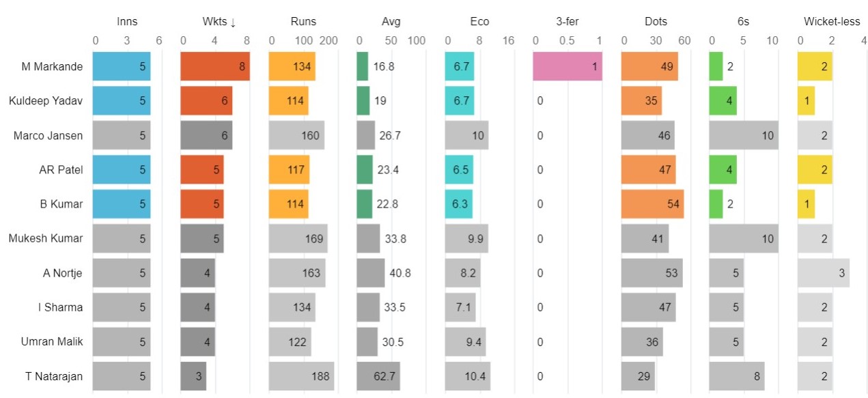Click T Natarajan's runs bar showing 188
Image resolution: width=868 pixels, height=398 pixels.
point(301,376)
